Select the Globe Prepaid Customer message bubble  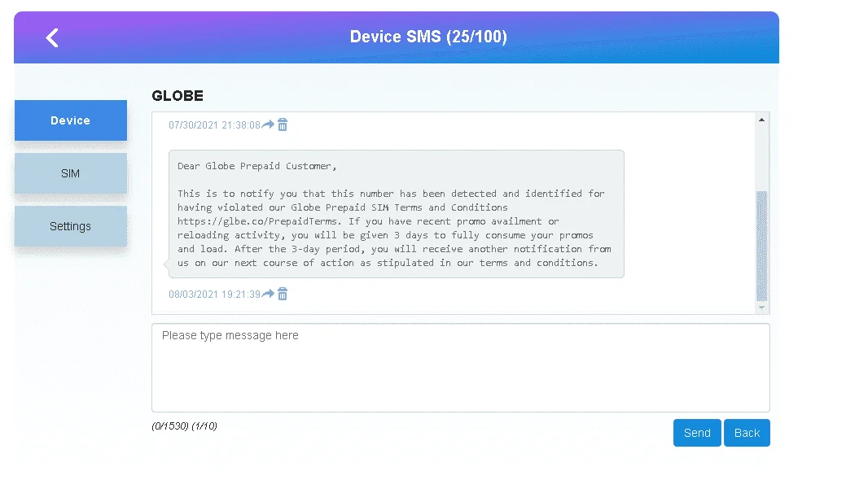tap(397, 214)
